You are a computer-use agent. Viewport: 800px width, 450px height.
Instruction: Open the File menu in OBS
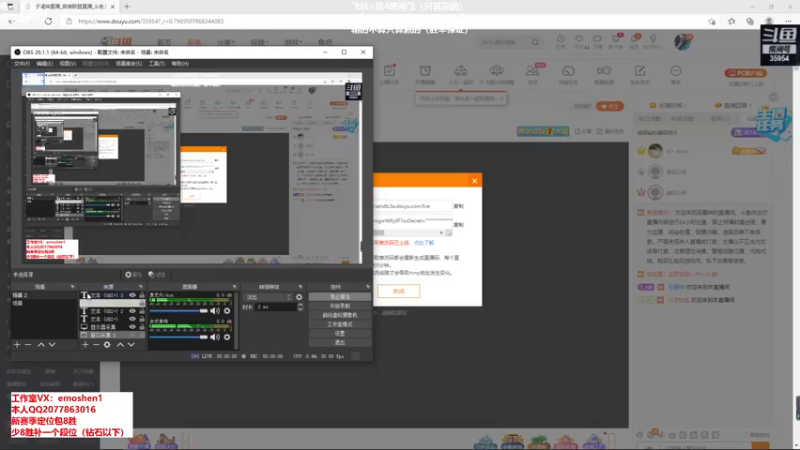(x=22, y=64)
